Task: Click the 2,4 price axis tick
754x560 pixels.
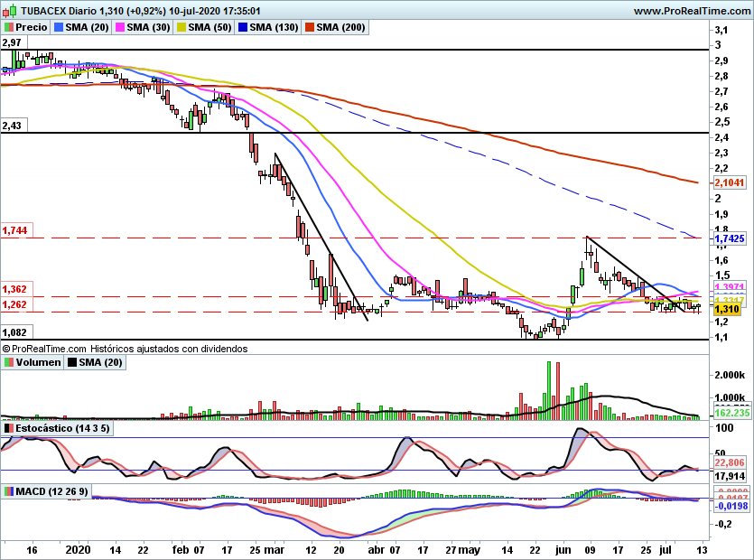Action: [x=721, y=137]
